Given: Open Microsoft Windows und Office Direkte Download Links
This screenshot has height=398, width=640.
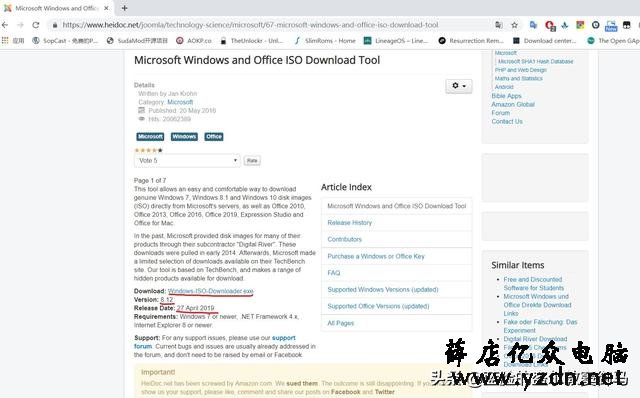Looking at the screenshot, I should click(537, 305).
